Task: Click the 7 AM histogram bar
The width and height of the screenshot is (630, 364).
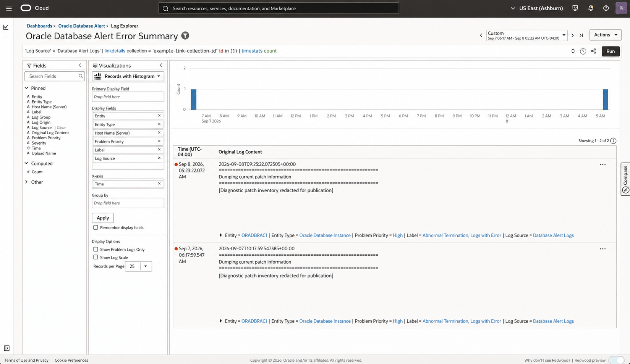Action: [194, 99]
